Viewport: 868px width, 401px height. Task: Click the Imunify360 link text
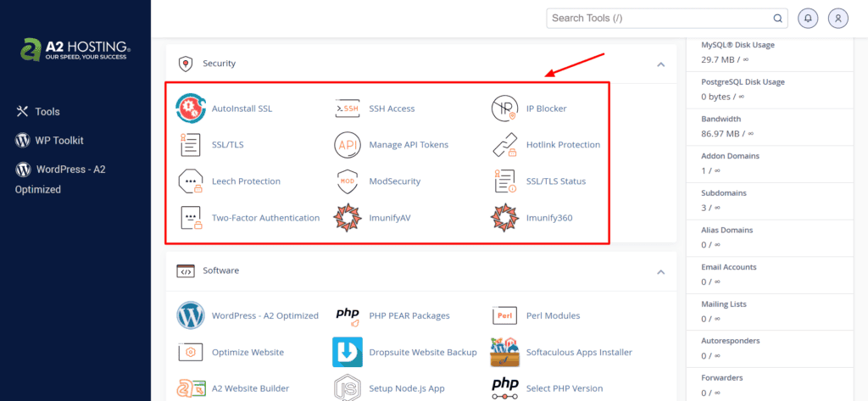point(549,218)
